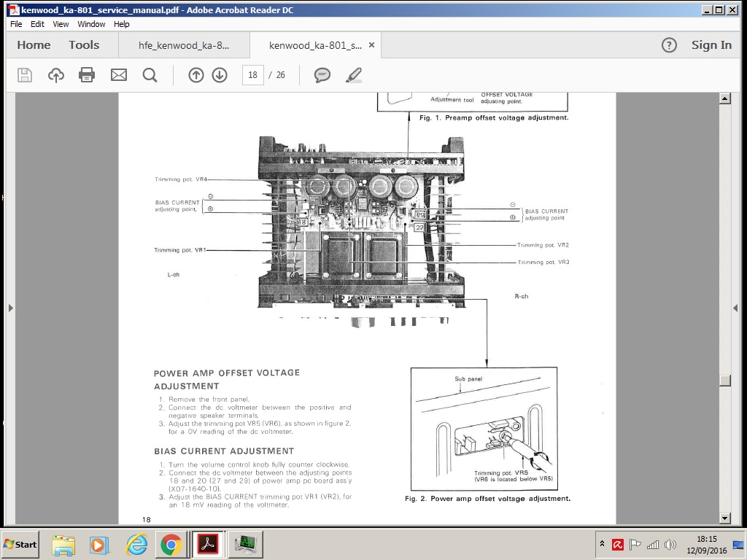
Task: Open the File menu
Action: coord(16,24)
